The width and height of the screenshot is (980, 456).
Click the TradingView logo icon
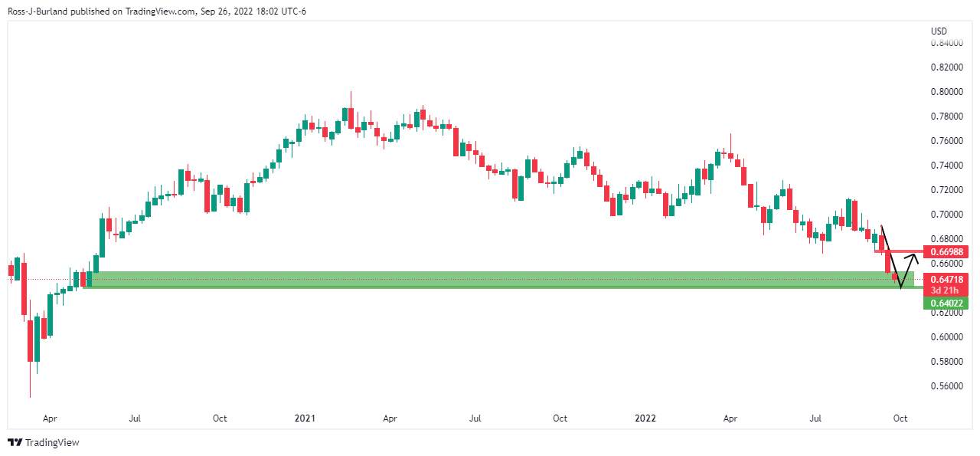(x=15, y=442)
